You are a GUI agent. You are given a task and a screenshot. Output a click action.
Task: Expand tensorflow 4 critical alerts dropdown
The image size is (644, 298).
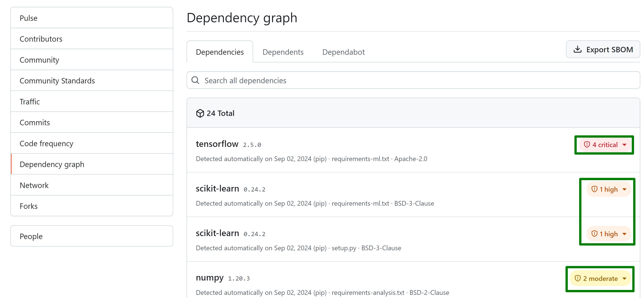click(605, 144)
